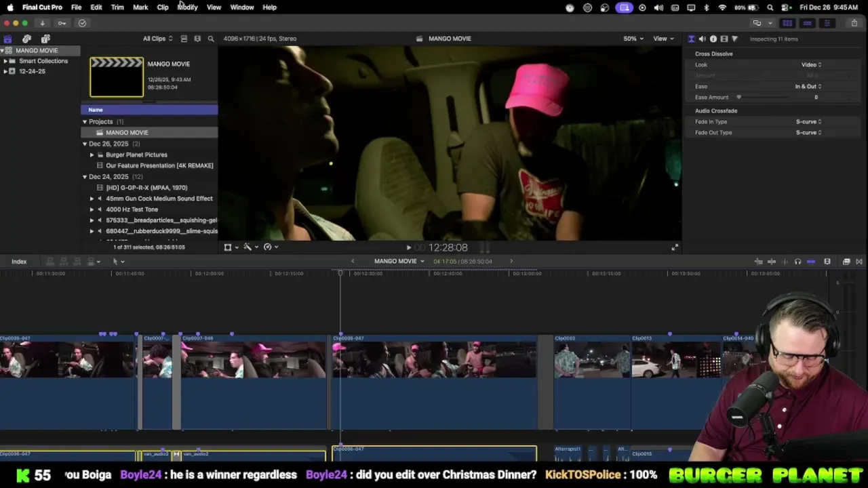Open the Video inspector filmstrip icon
Image resolution: width=868 pixels, height=488 pixels.
[724, 39]
